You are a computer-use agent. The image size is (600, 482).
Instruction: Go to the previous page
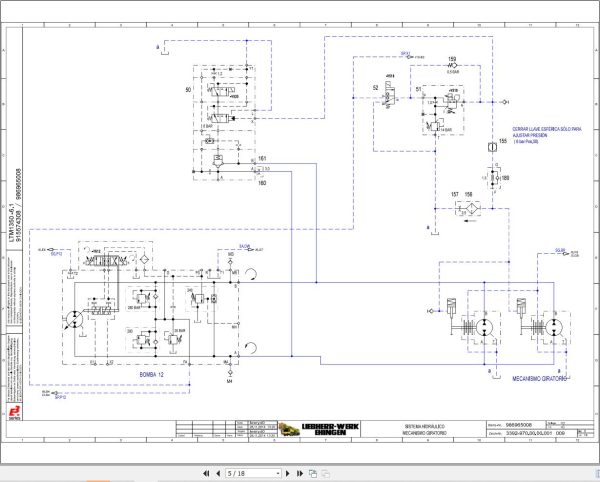[x=218, y=474]
